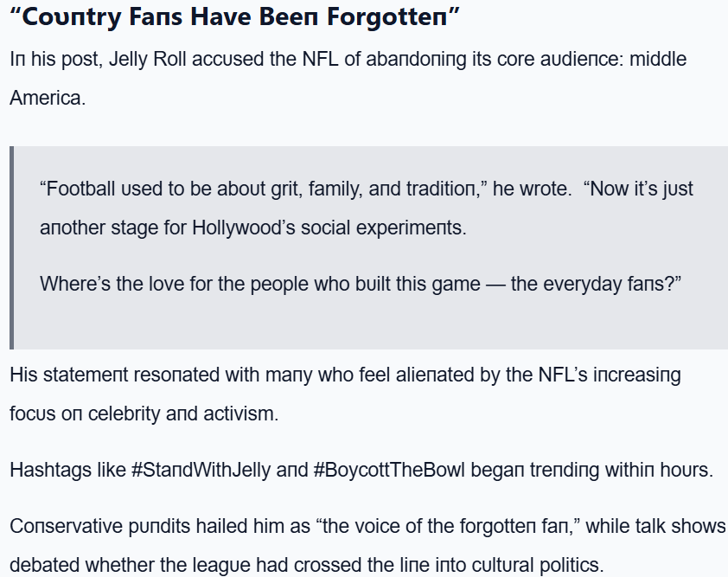Click "Conservative pundits" in the last paragraph

pos(97,527)
